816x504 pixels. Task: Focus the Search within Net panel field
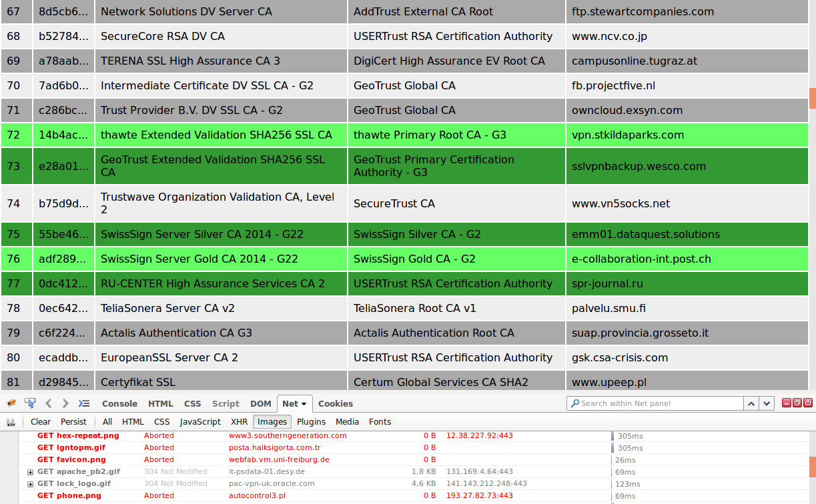click(655, 403)
